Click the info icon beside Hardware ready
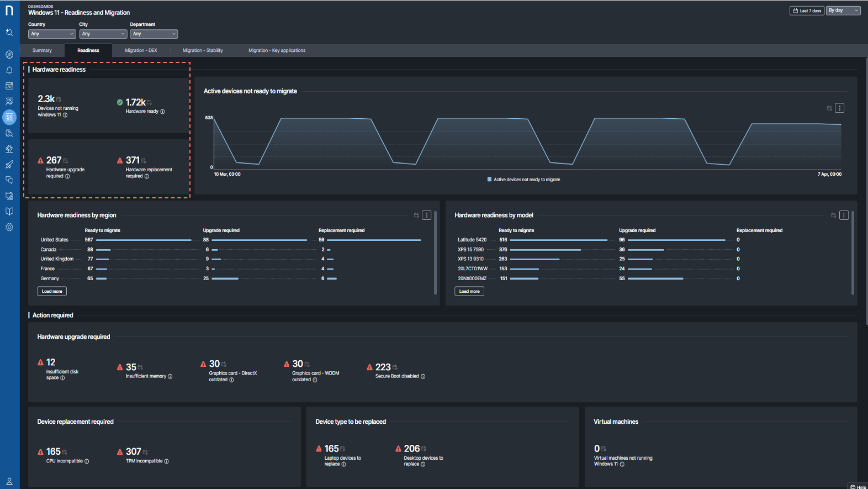 (162, 112)
